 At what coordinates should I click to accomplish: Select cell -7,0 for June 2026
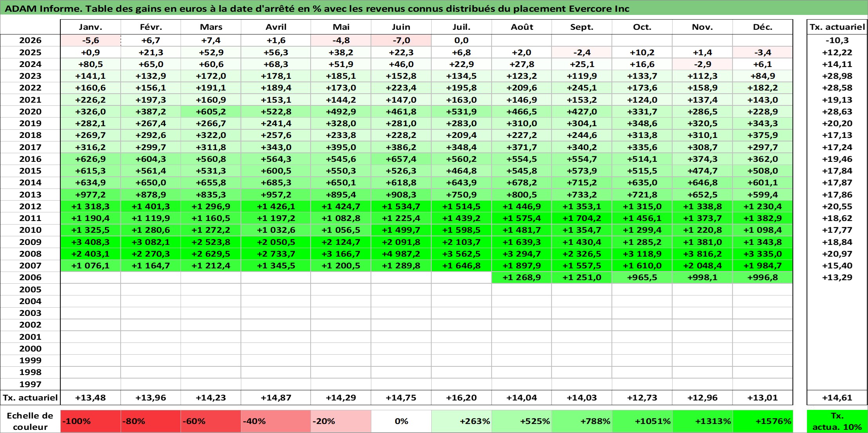pos(401,40)
